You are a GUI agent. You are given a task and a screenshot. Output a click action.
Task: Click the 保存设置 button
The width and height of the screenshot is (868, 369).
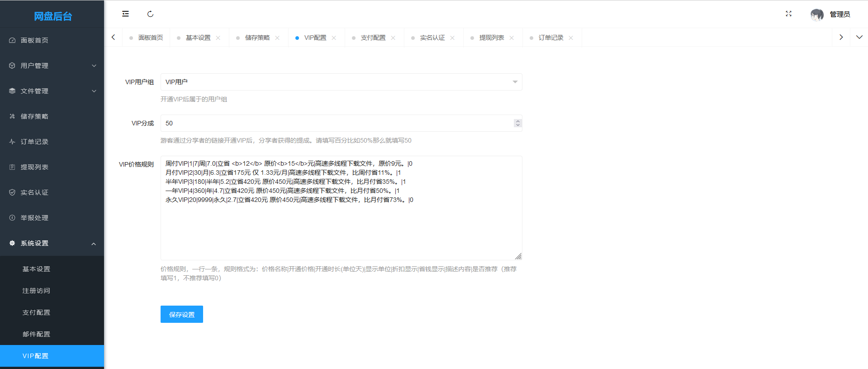181,314
